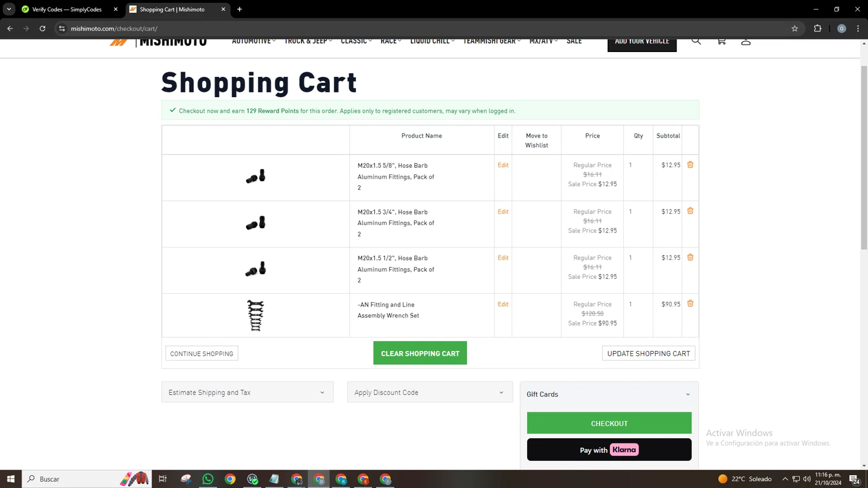Viewport: 868px width, 488px height.
Task: Open Task View on taskbar
Action: click(x=163, y=479)
